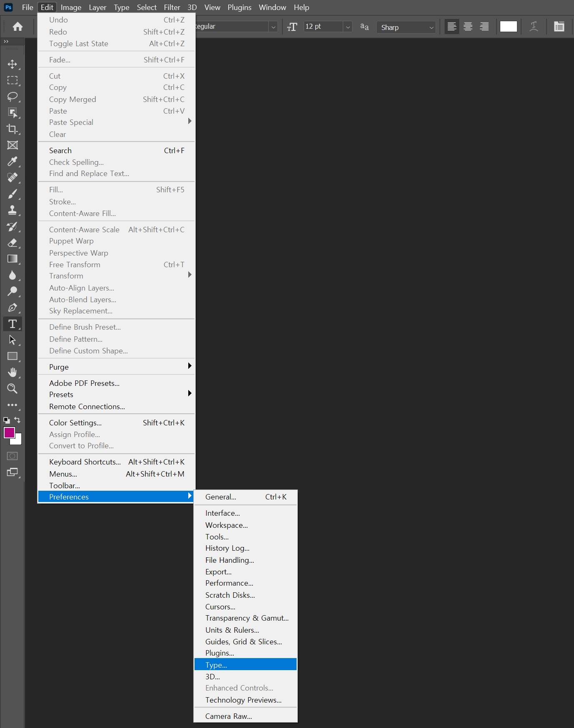Select the Move tool
The height and width of the screenshot is (728, 574).
(12, 64)
